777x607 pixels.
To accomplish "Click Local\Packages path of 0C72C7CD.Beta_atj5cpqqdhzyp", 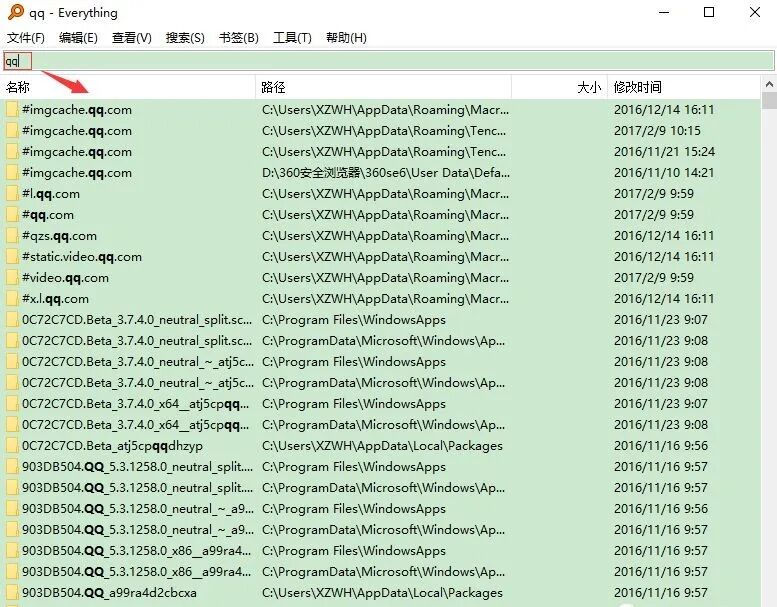I will pos(382,446).
